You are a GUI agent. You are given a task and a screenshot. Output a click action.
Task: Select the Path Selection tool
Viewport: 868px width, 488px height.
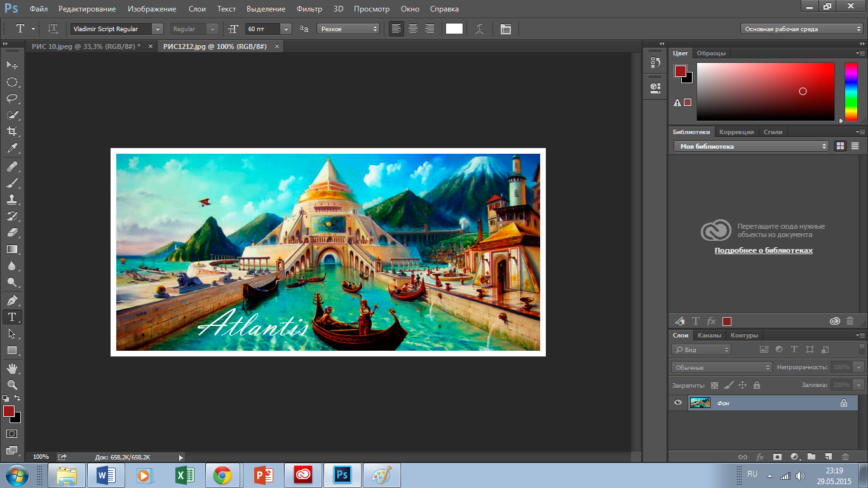pyautogui.click(x=12, y=334)
